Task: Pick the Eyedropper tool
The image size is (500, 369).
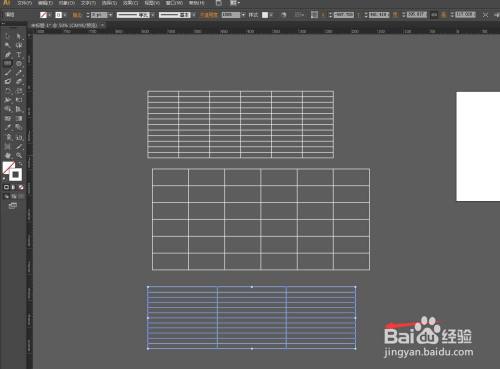Action: pos(8,128)
